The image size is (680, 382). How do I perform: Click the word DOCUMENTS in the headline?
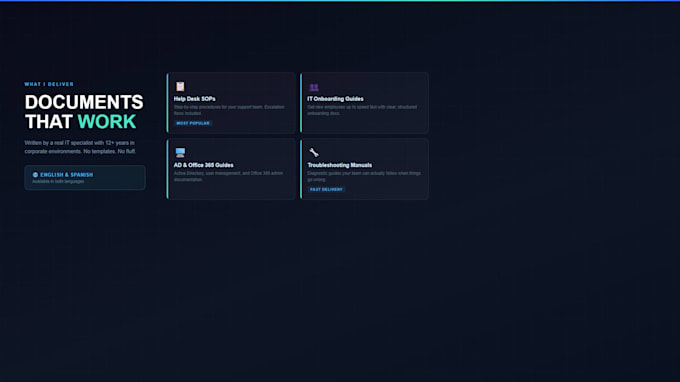coord(84,102)
